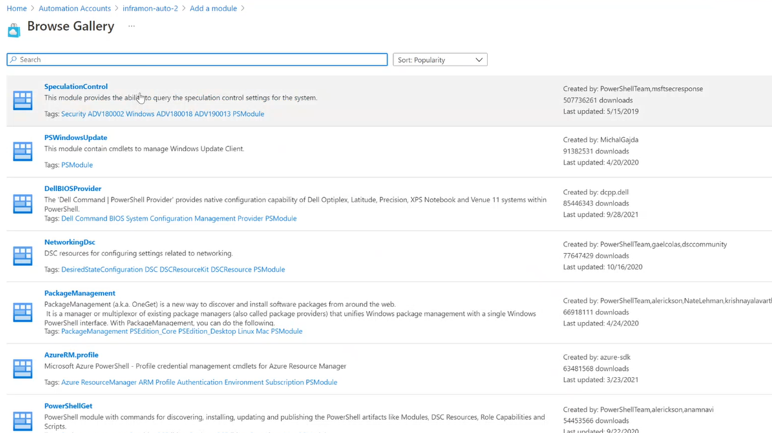772x433 pixels.
Task: Click the AzureRM.profile module icon
Action: pos(22,369)
